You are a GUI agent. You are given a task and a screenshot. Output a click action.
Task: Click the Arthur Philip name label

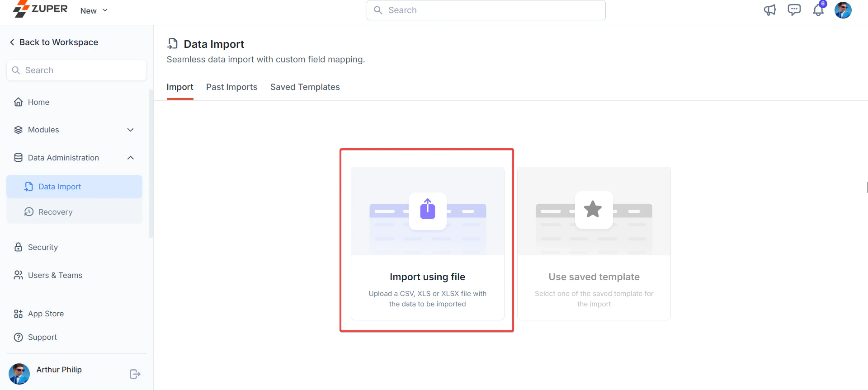[59, 370]
